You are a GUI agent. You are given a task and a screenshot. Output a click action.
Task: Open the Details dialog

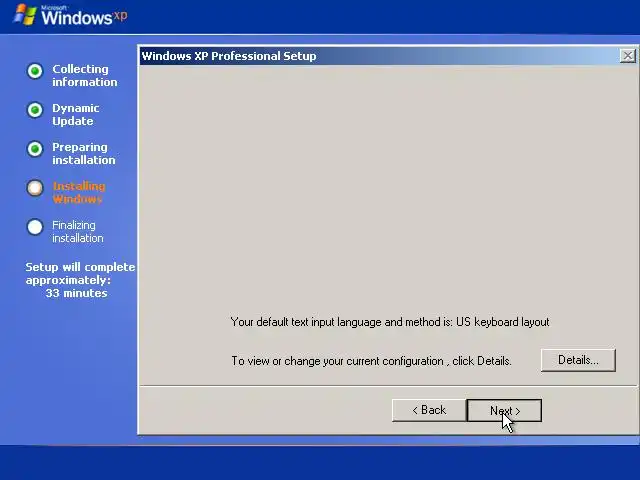(578, 360)
